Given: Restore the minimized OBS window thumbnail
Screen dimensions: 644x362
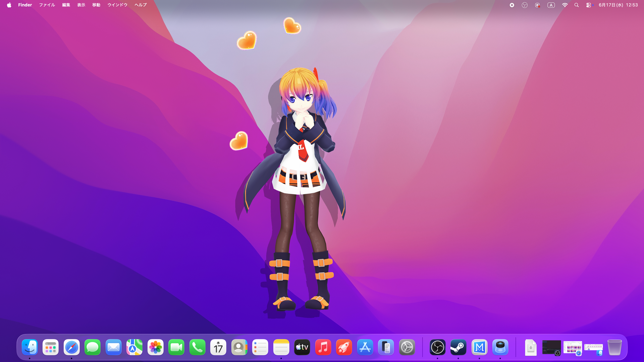Looking at the screenshot, I should click(551, 348).
